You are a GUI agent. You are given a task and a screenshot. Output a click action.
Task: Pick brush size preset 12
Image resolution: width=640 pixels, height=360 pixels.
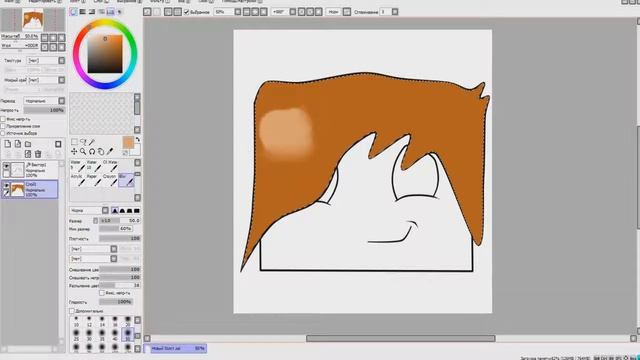(x=89, y=321)
